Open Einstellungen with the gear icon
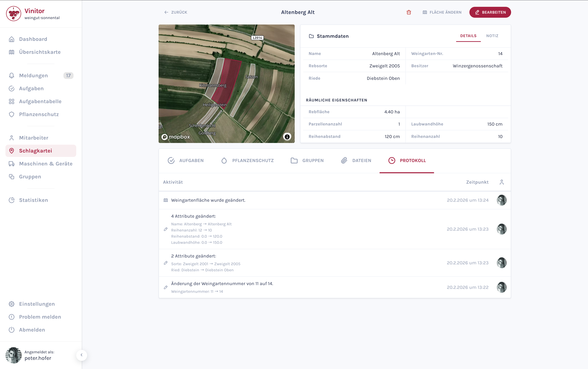The width and height of the screenshot is (588, 369). tap(11, 304)
